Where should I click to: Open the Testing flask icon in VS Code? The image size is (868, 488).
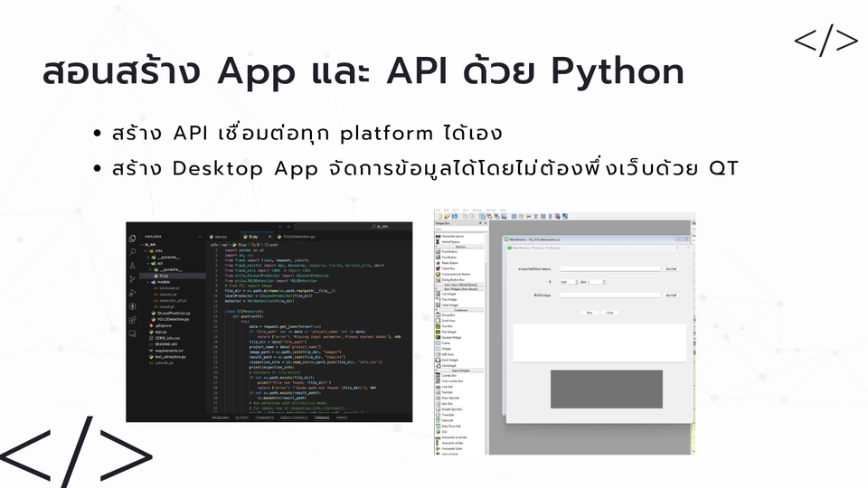pyautogui.click(x=132, y=266)
